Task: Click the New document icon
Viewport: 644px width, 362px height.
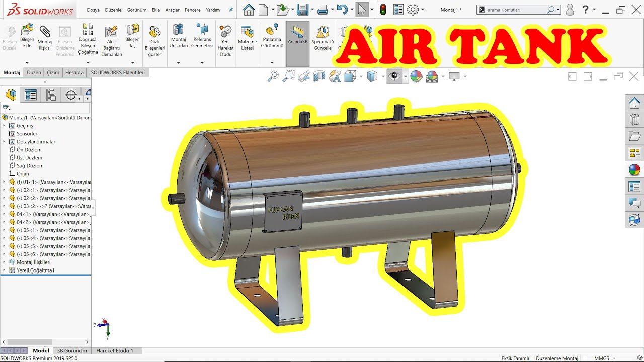Action: (263, 10)
